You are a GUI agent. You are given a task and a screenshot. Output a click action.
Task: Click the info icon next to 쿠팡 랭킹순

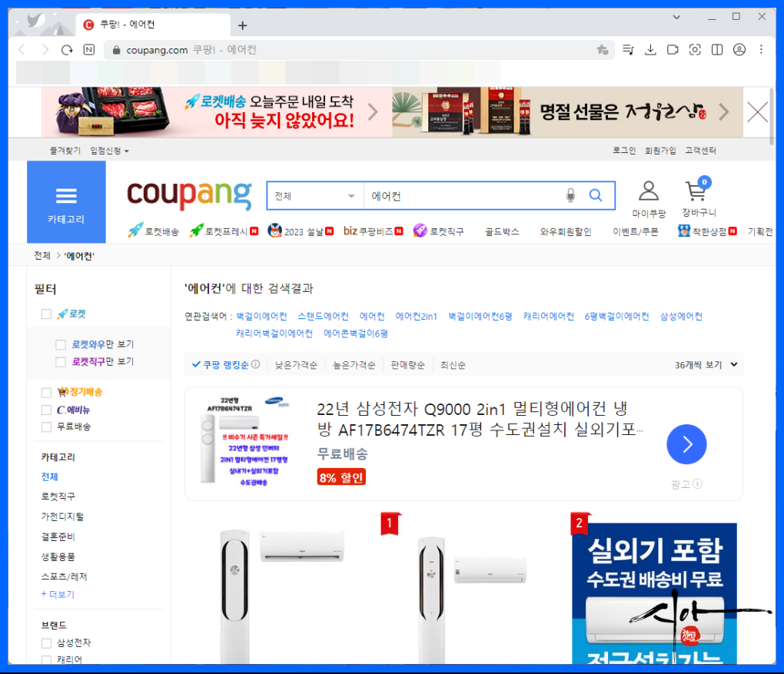[x=255, y=364]
